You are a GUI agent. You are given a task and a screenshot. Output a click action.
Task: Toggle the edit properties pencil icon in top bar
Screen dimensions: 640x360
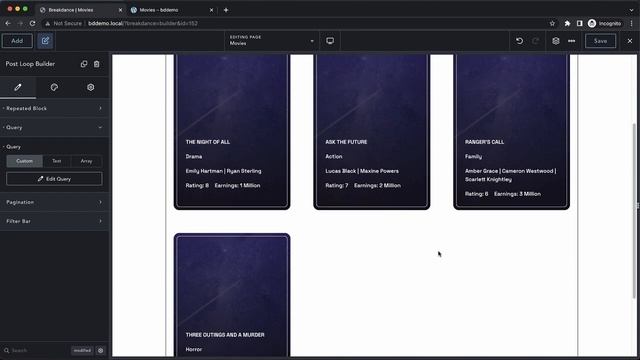coord(45,41)
